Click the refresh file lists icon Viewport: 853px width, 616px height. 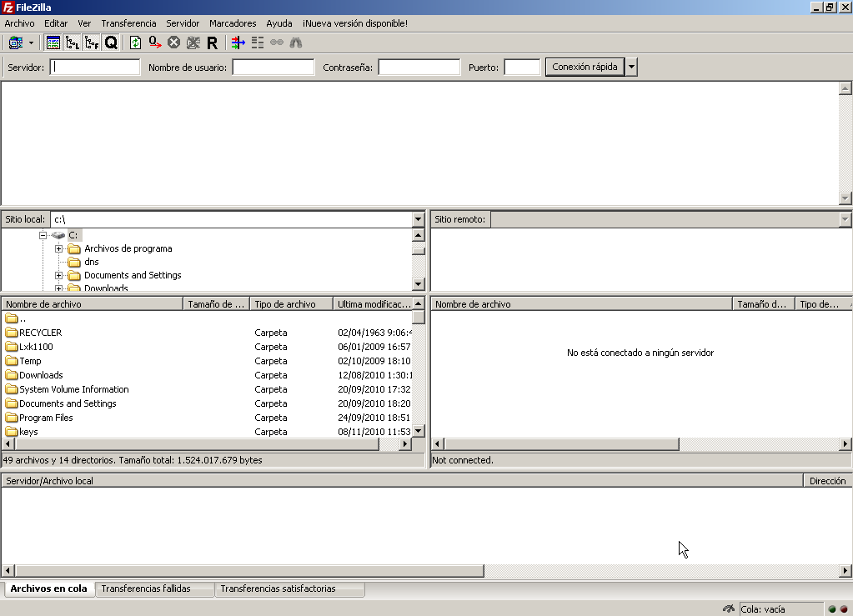135,43
